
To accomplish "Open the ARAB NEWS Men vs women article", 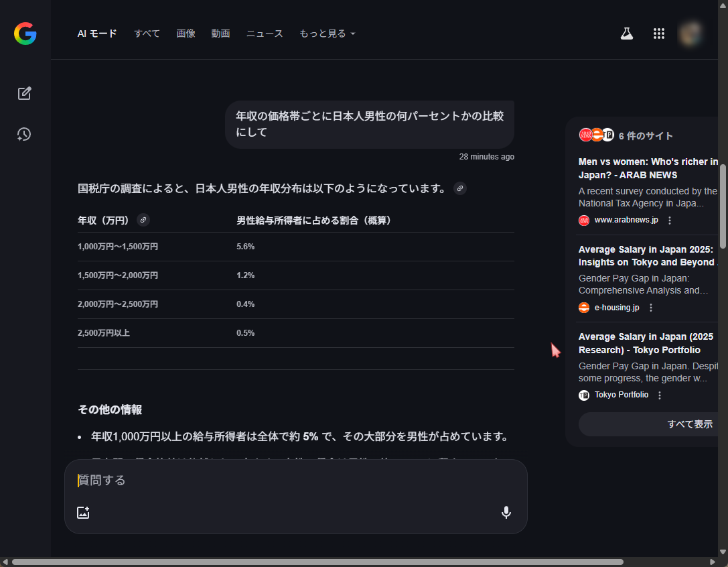I will click(647, 168).
